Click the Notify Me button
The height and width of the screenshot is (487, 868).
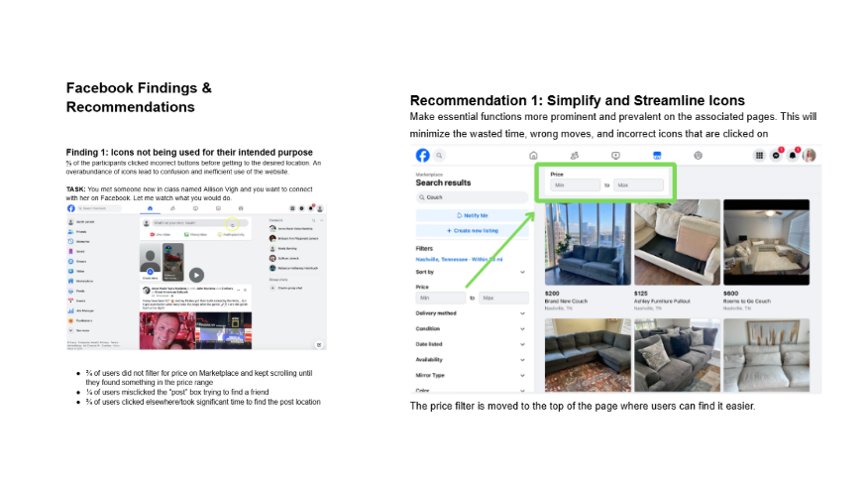pos(473,215)
